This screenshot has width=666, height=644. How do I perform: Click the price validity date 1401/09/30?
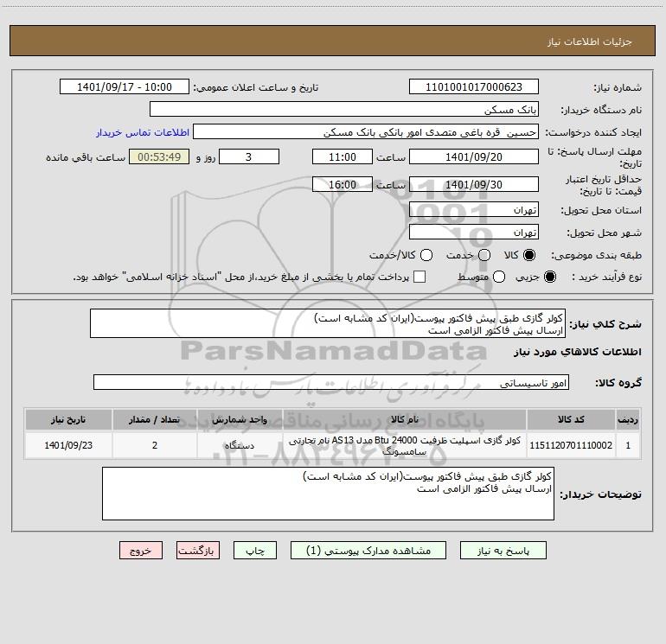click(474, 184)
